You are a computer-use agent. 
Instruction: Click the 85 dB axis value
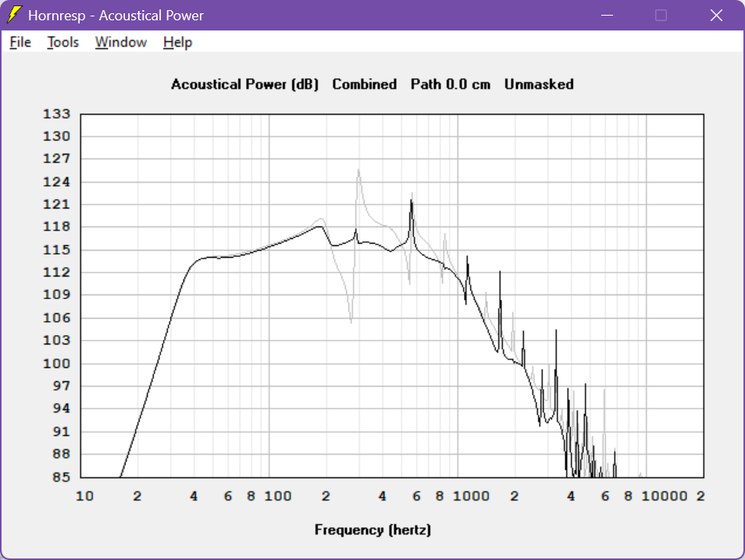[x=61, y=476]
